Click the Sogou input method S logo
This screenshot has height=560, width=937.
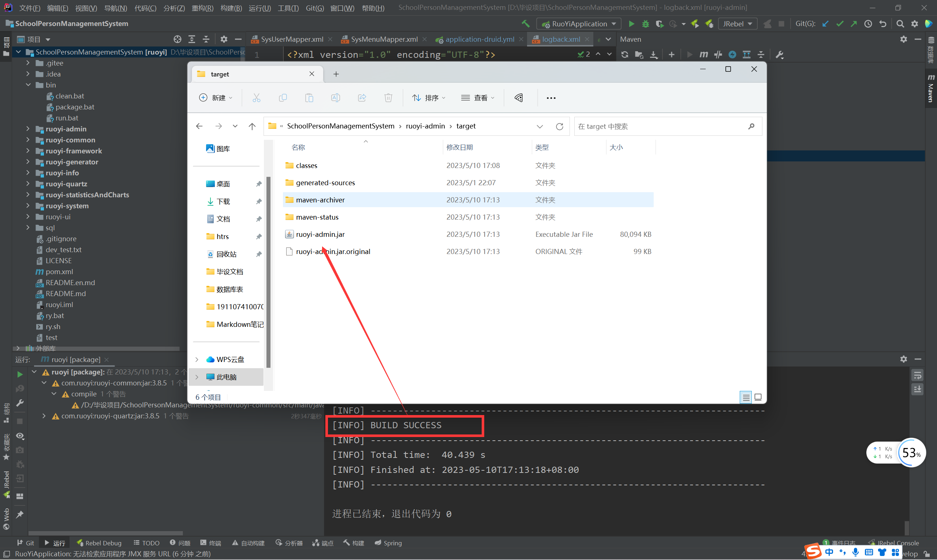point(813,552)
